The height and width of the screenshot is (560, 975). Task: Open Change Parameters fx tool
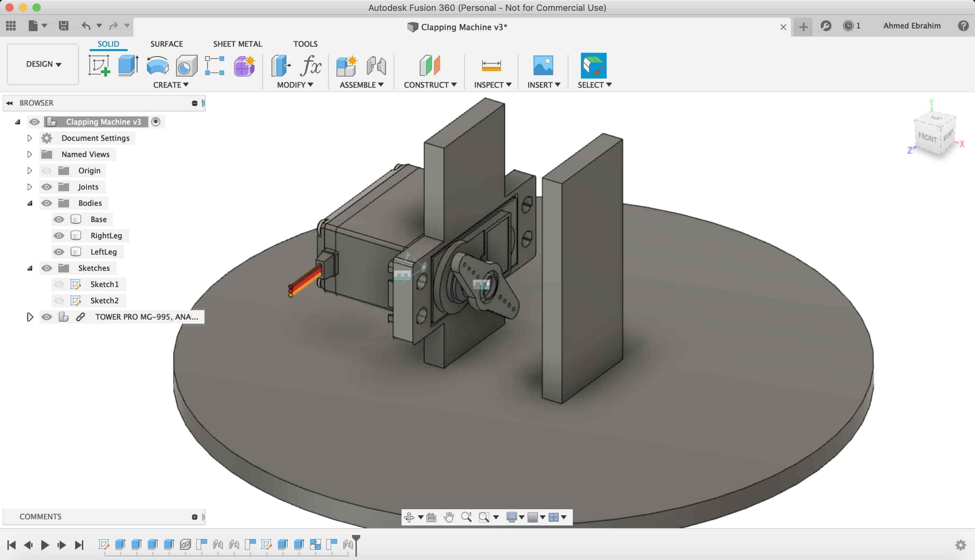tap(310, 65)
